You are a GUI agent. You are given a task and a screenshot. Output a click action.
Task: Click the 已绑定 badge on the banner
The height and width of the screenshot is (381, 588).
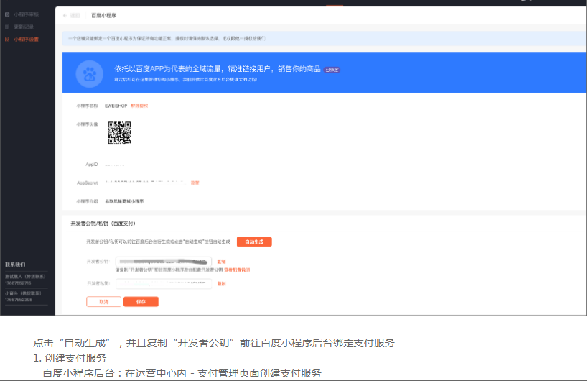(331, 70)
